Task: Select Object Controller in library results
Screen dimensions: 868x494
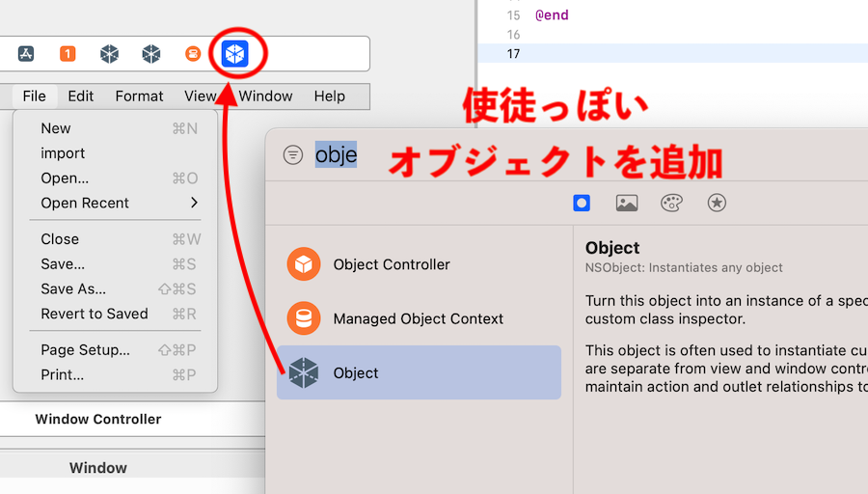Action: [391, 264]
